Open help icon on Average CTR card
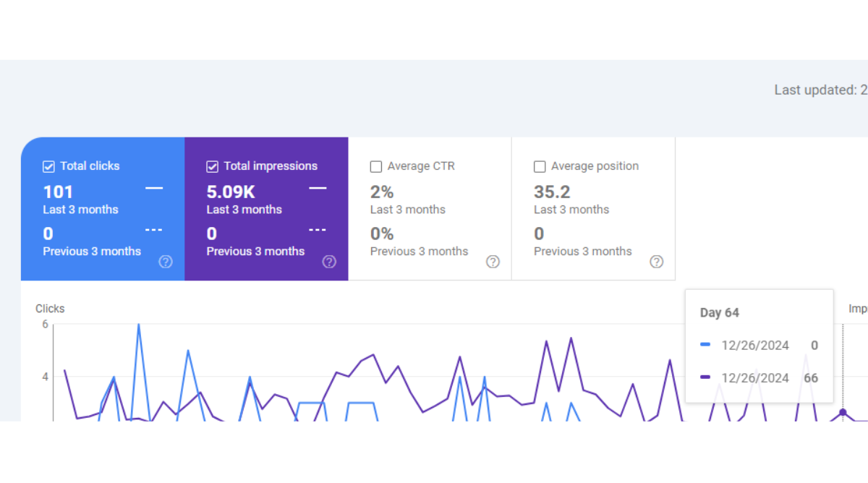868x483 pixels. coord(493,262)
